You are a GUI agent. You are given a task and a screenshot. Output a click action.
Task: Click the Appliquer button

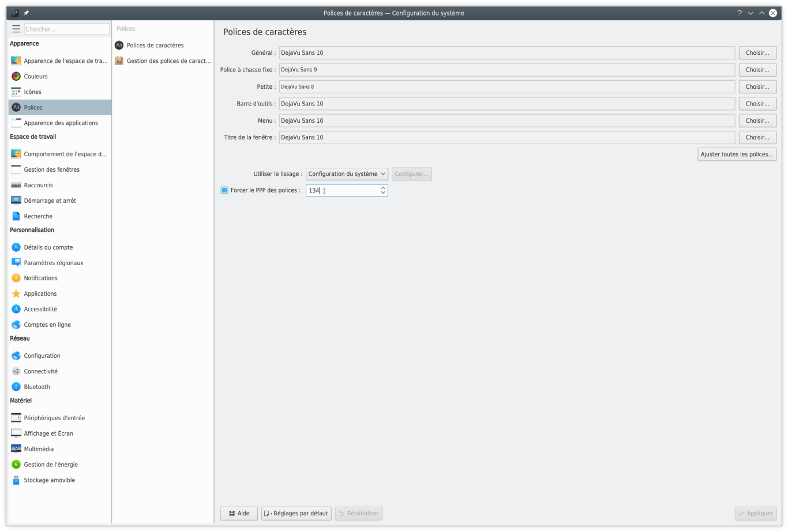756,514
